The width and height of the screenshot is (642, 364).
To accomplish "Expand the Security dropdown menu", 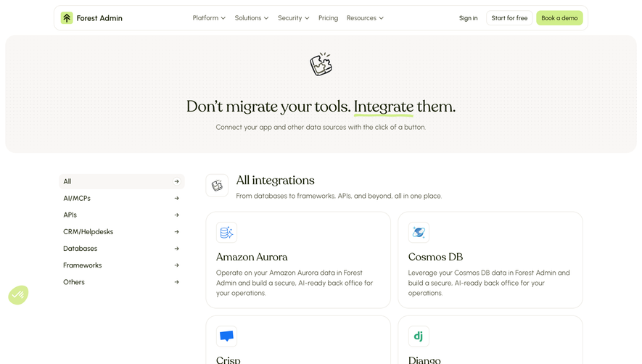I will [293, 18].
